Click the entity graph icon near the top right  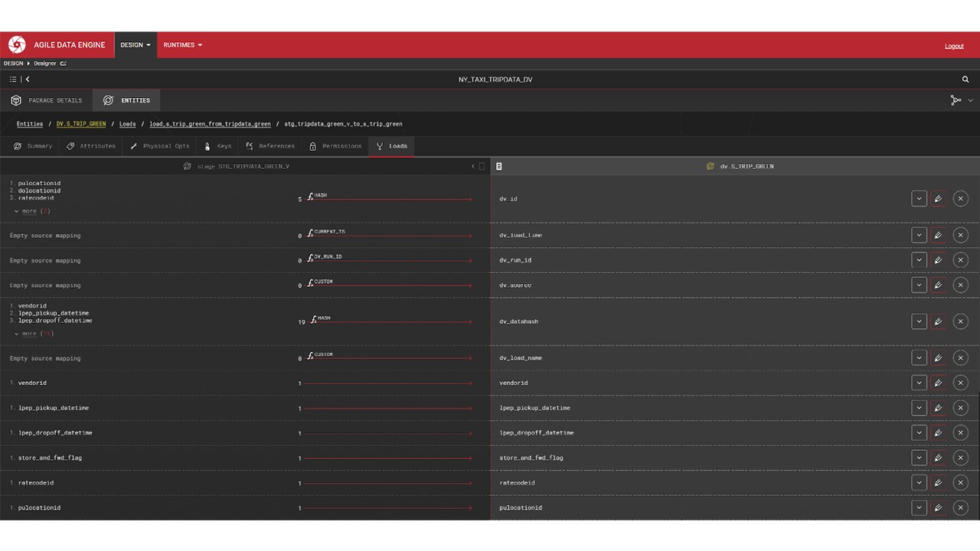click(955, 99)
